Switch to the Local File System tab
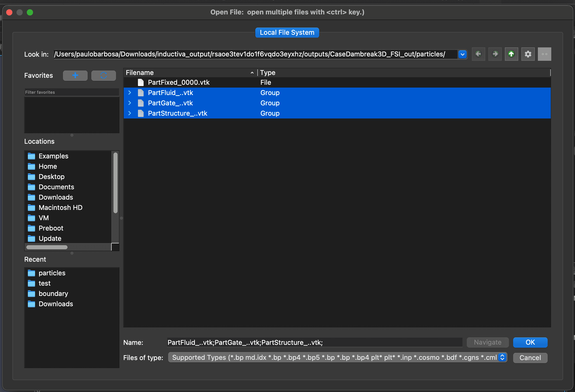This screenshot has height=392, width=575. pyautogui.click(x=287, y=32)
